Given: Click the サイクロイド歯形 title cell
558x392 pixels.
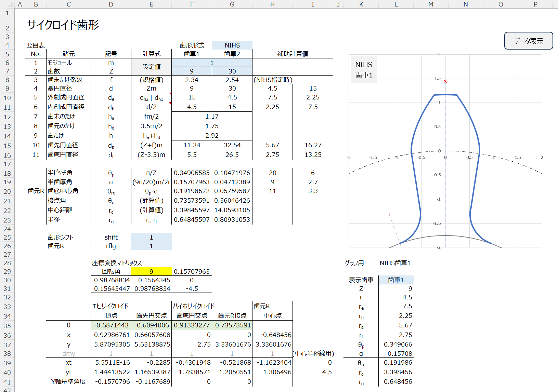Looking at the screenshot, I should tap(63, 25).
